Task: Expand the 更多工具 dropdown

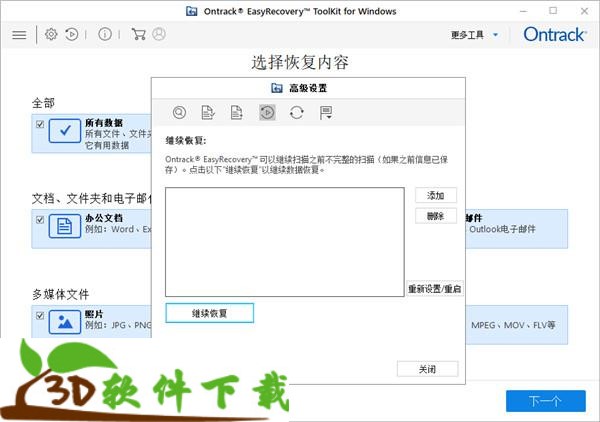Action: click(474, 35)
